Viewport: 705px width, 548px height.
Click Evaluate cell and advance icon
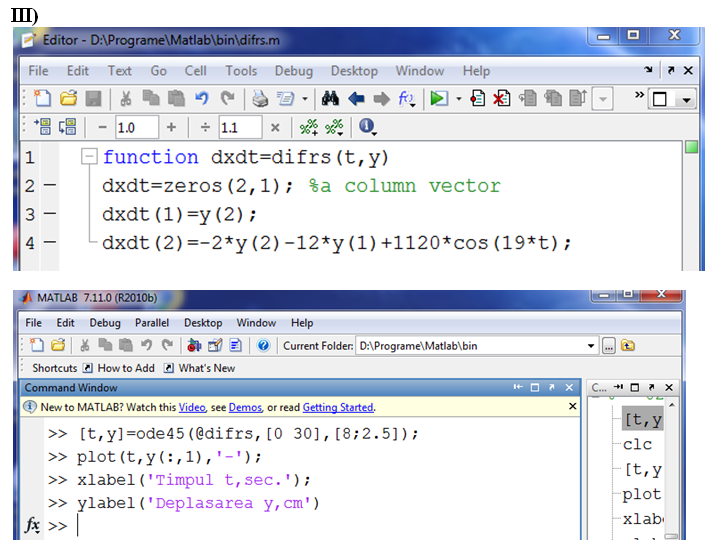pyautogui.click(x=67, y=127)
